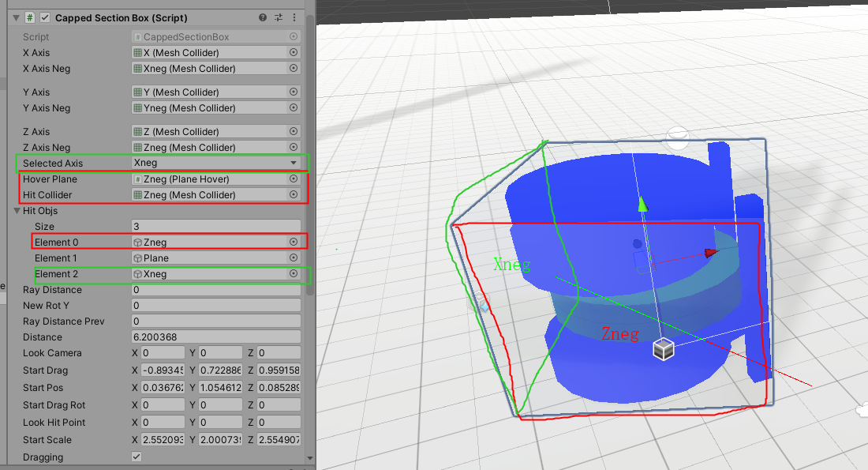Click the Size field showing 3

pos(215,226)
